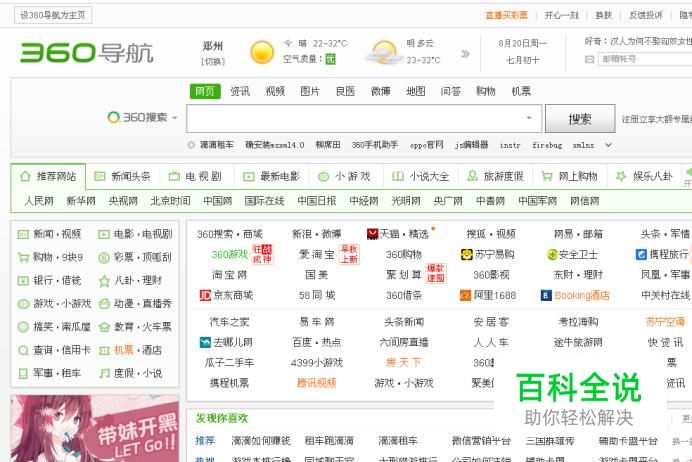The height and width of the screenshot is (462, 692).
Task: Click the Suning icon beside 苏宁易购
Action: (466, 254)
